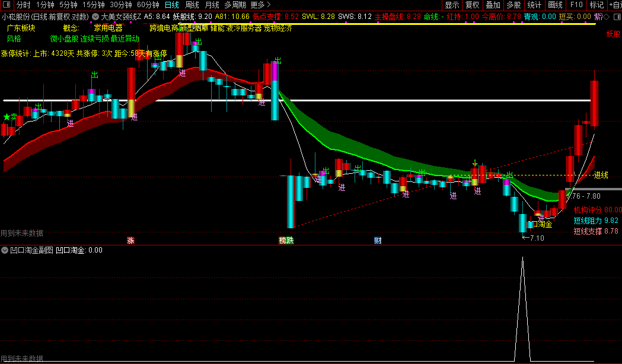Click the +自选 add-to-watchlist button
Image resolution: width=622 pixels, height=364 pixels.
614,5
